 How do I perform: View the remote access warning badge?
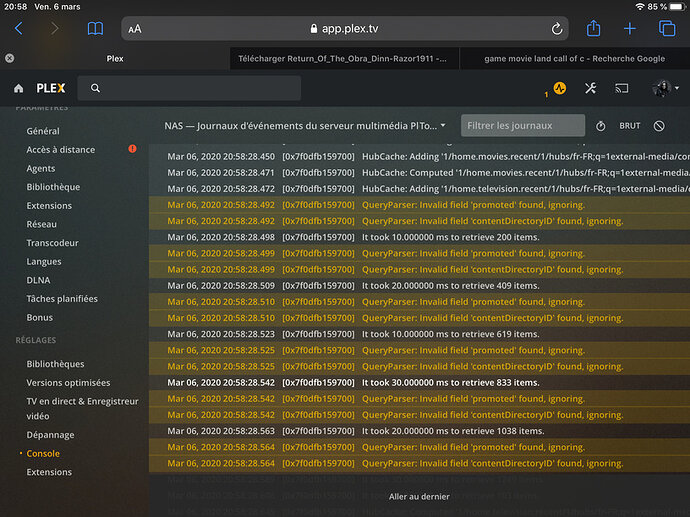pos(132,149)
